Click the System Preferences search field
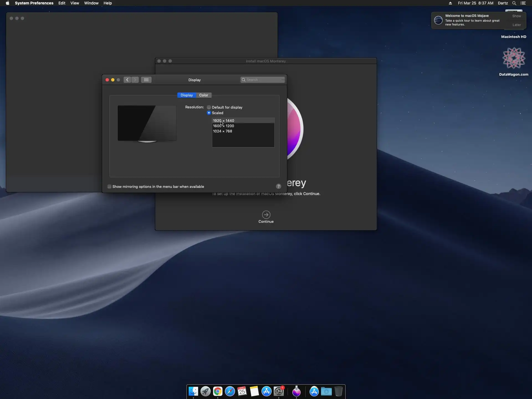The width and height of the screenshot is (532, 399). click(263, 80)
